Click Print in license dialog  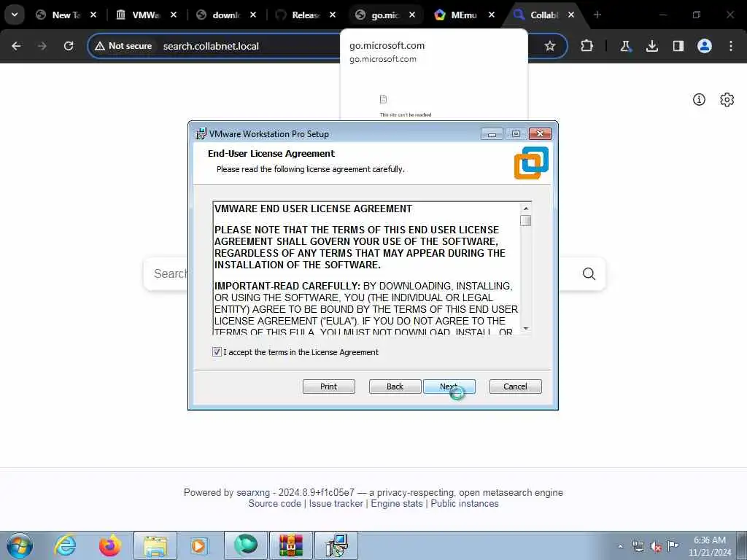[x=329, y=386]
